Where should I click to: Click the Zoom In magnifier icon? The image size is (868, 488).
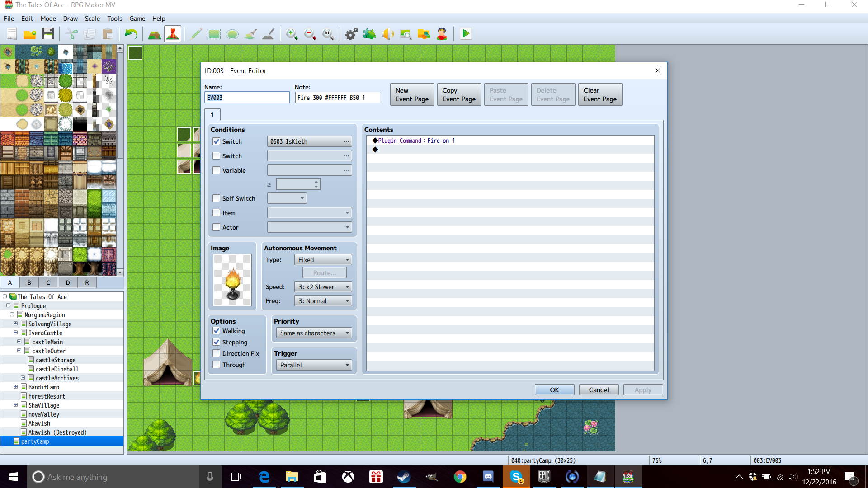pyautogui.click(x=292, y=34)
